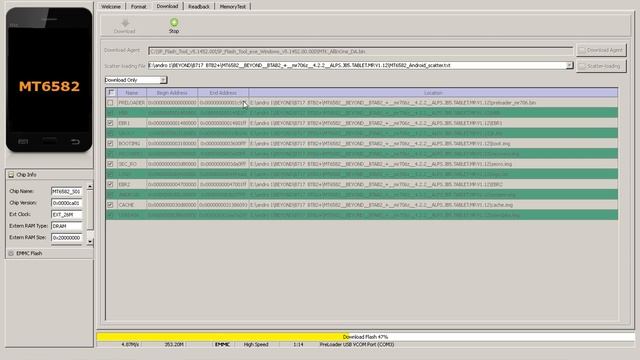Click Chip Info scrollbar up arrow
The height and width of the screenshot is (360, 640).
pyautogui.click(x=90, y=187)
